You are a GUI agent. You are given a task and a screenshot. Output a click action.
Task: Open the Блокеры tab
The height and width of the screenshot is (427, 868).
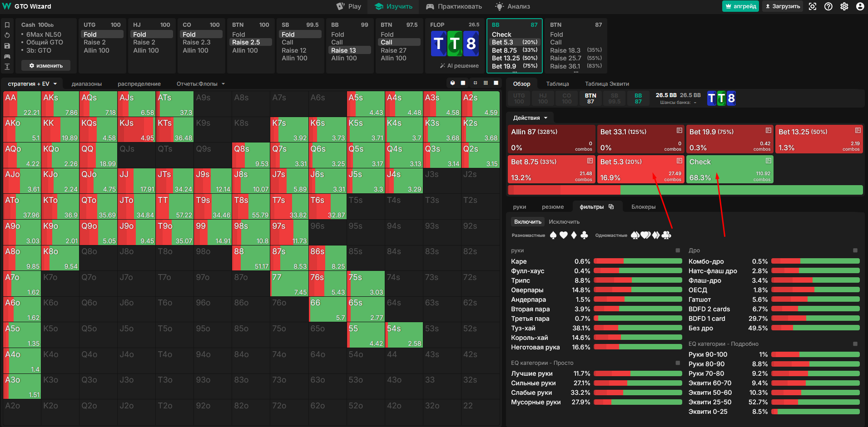click(x=643, y=207)
